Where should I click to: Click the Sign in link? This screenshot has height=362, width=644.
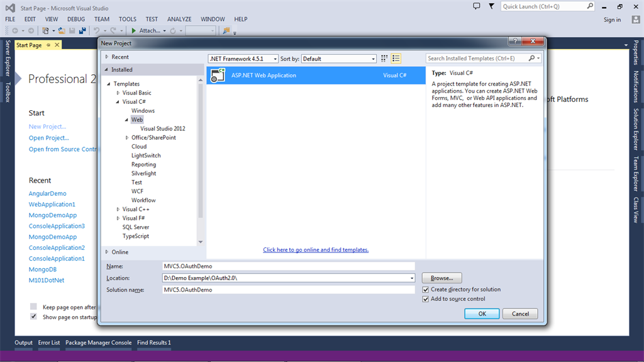pos(612,20)
